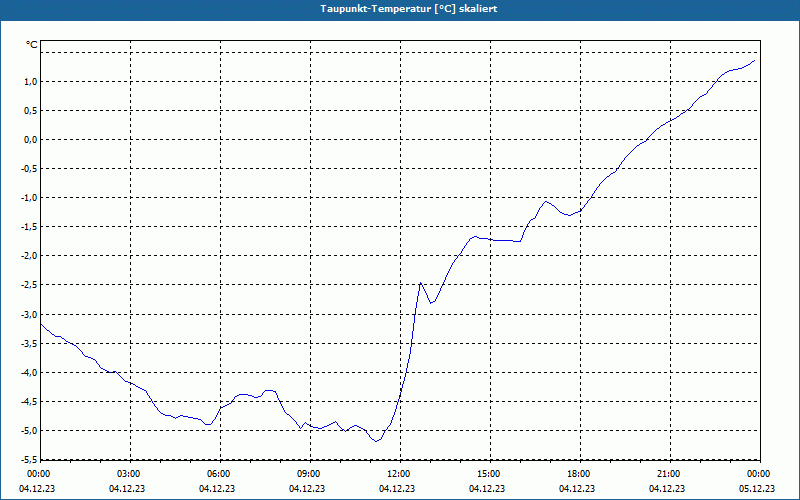Click the curve's minimum dip near 11:00
Screen dimensions: 800x500
[377, 441]
